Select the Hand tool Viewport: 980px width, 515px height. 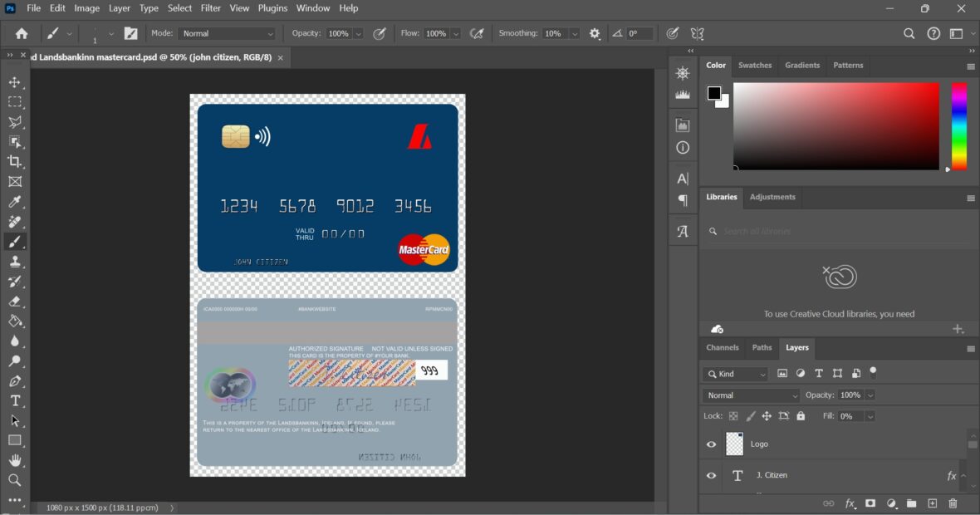tap(14, 461)
